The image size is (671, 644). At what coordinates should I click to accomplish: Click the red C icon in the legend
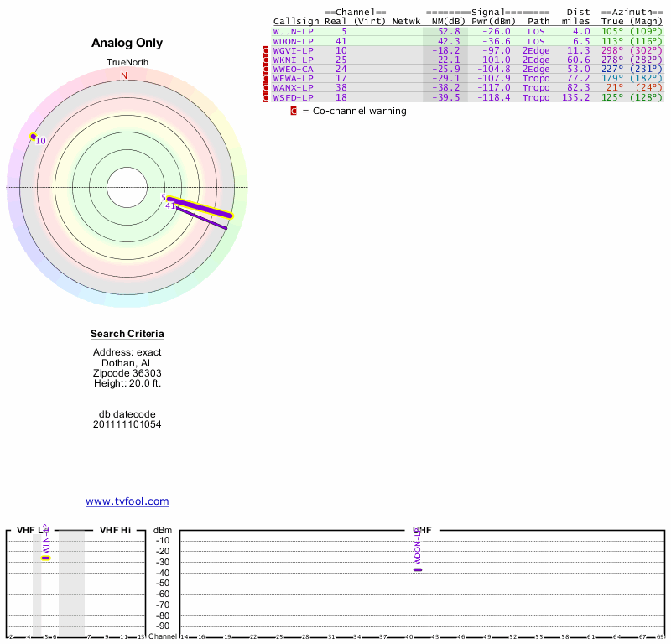click(294, 111)
